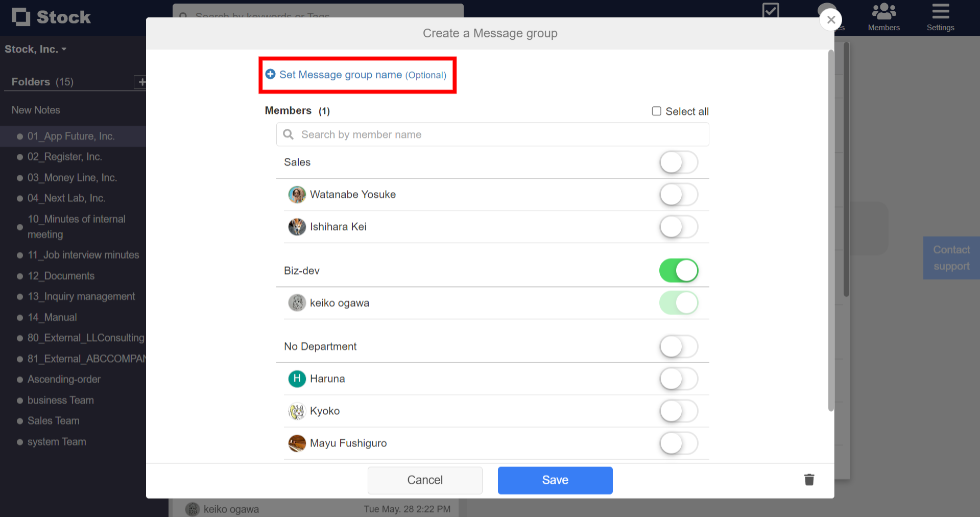This screenshot has width=980, height=517.
Task: Click the plus icon beside Folders
Action: [x=141, y=82]
